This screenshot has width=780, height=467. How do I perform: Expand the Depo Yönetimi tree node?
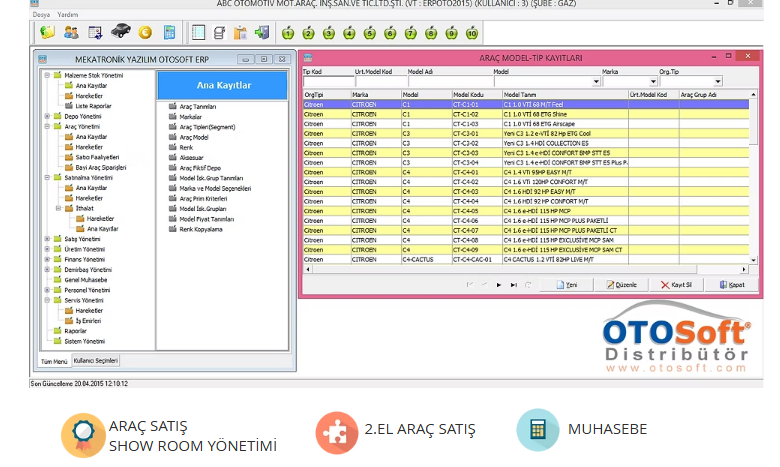tap(46, 116)
